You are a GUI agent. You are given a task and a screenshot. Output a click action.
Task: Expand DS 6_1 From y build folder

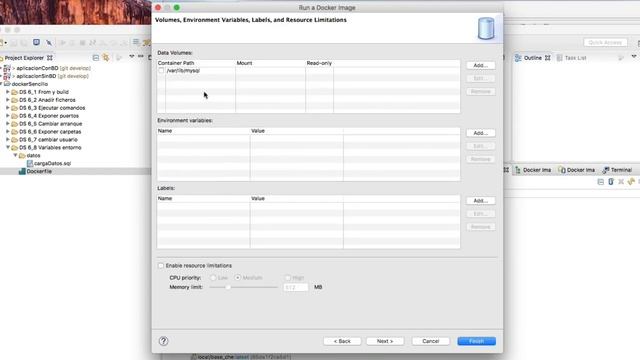coord(8,92)
